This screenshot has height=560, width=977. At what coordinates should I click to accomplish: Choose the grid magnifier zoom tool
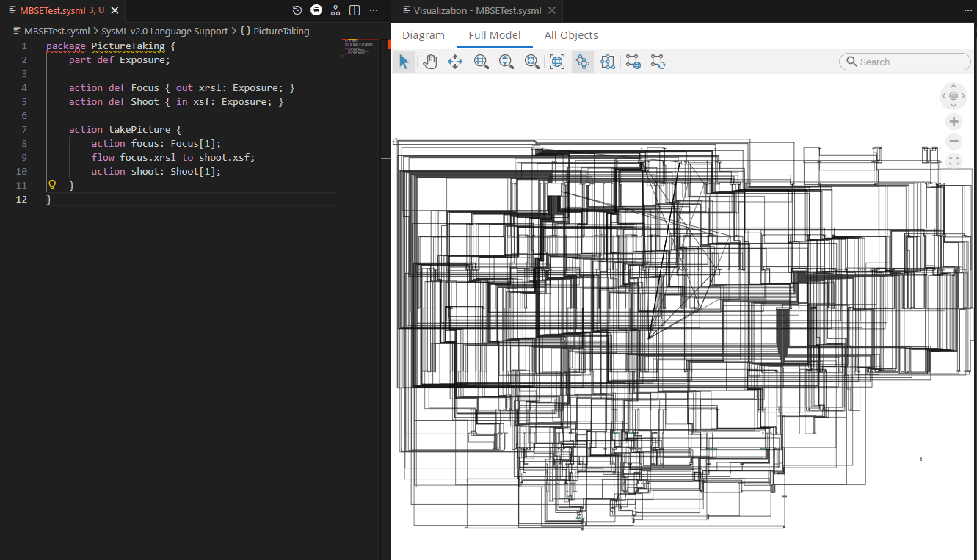click(482, 62)
